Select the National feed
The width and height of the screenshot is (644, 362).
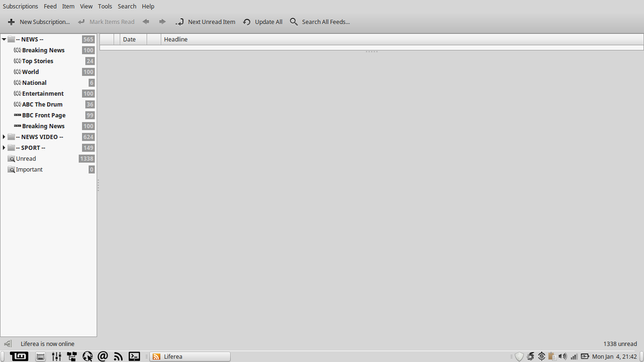pyautogui.click(x=49, y=82)
